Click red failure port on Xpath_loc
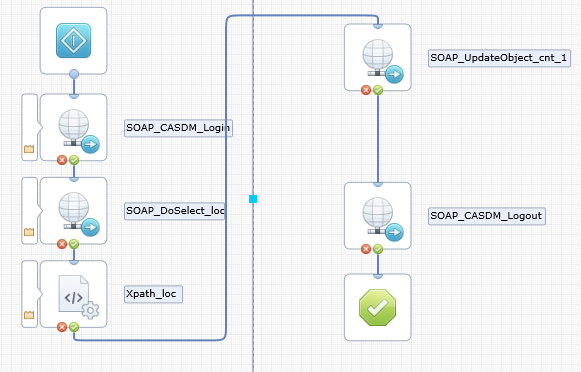This screenshot has width=581, height=372. [62, 327]
